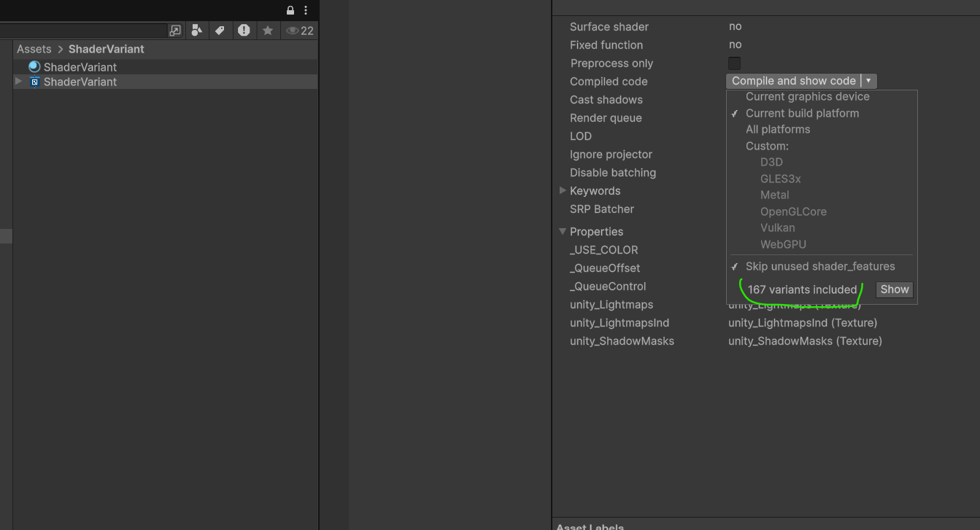Toggle the Project window lock icon
This screenshot has width=980, height=530.
[290, 10]
